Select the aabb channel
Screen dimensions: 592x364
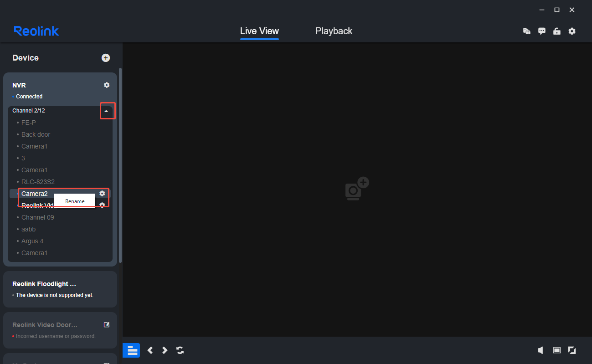(29, 229)
